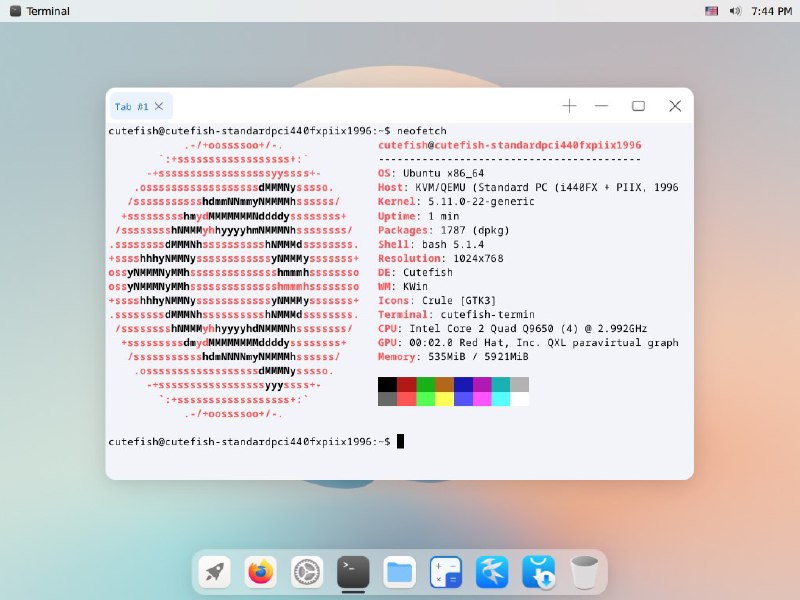Click the 'WM: KWin' line
Image resolution: width=800 pixels, height=600 pixels.
tap(403, 286)
